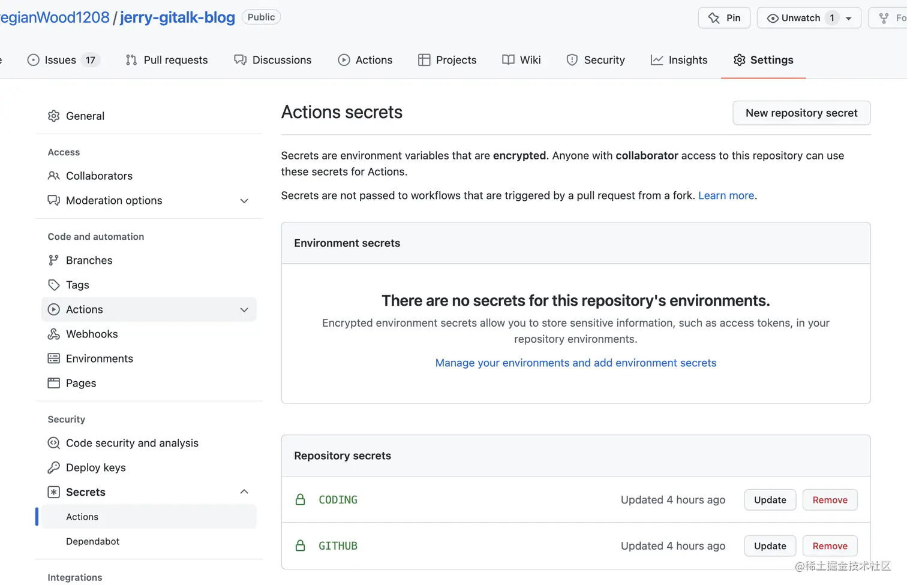
Task: Follow the Learn more link
Action: pos(726,195)
